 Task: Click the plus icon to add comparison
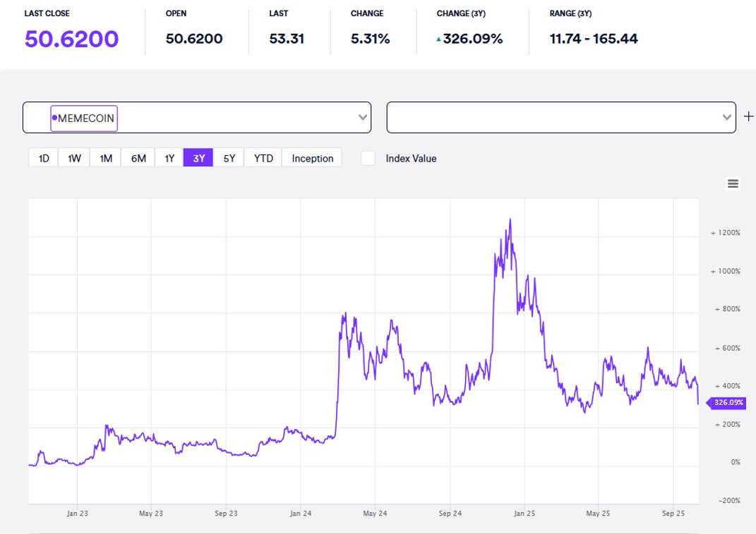pyautogui.click(x=748, y=117)
